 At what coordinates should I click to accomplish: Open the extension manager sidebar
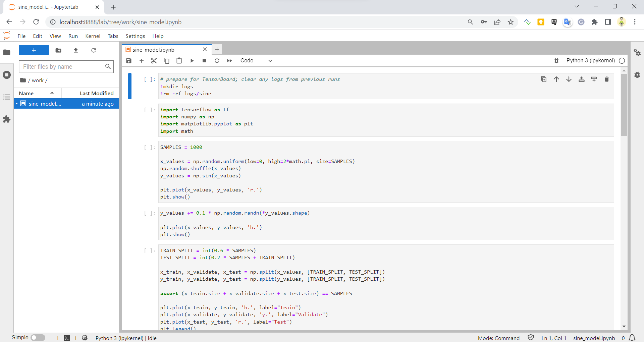click(7, 119)
